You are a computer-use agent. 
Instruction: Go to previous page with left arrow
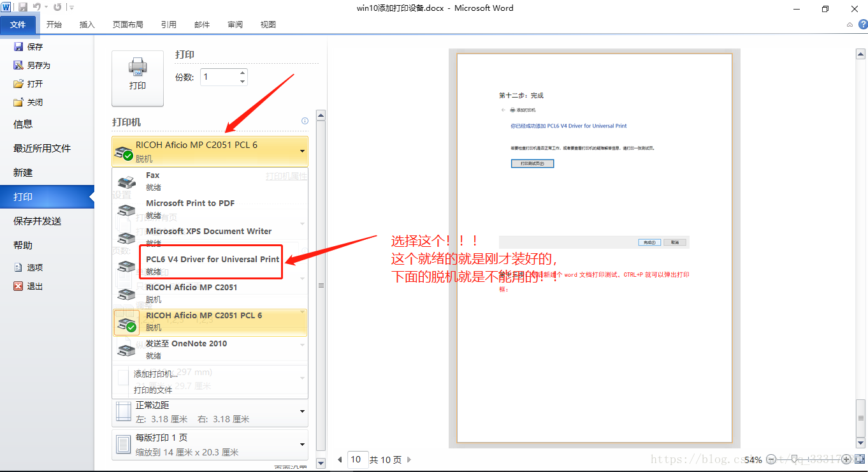pos(340,459)
